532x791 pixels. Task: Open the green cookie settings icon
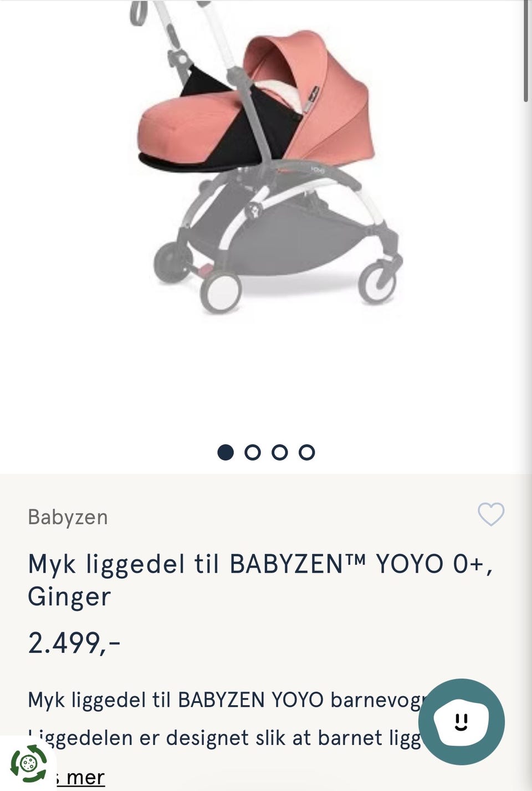coord(28,763)
